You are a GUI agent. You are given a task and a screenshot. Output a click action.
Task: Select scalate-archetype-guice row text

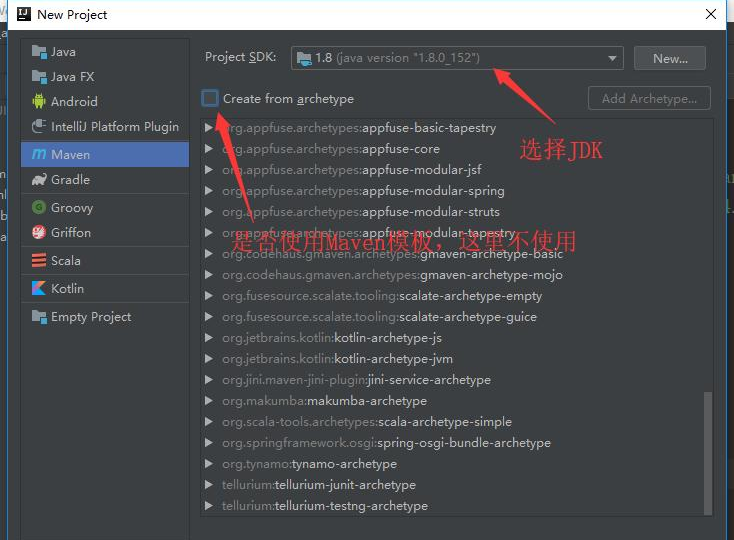379,317
